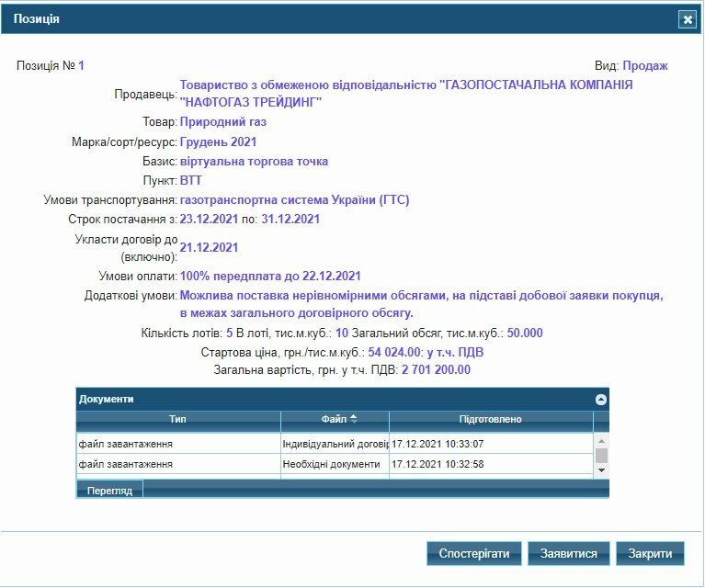Screen dimensions: 705x588
Task: Click 100% передплата до 22.12.2021 text
Action: (270, 276)
